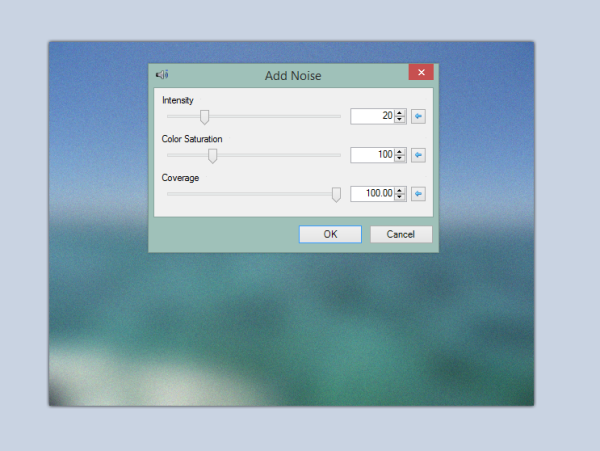Click the Add Noise dialog title icon
Screen dimensions: 600x451
point(162,75)
